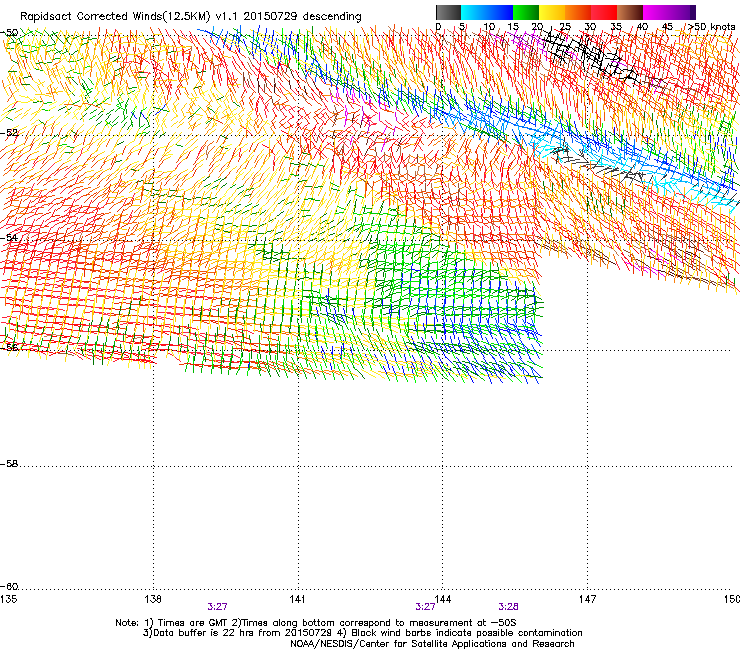The width and height of the screenshot is (740, 650).
Task: Click the 135 longitude axis label
Action: click(x=8, y=599)
